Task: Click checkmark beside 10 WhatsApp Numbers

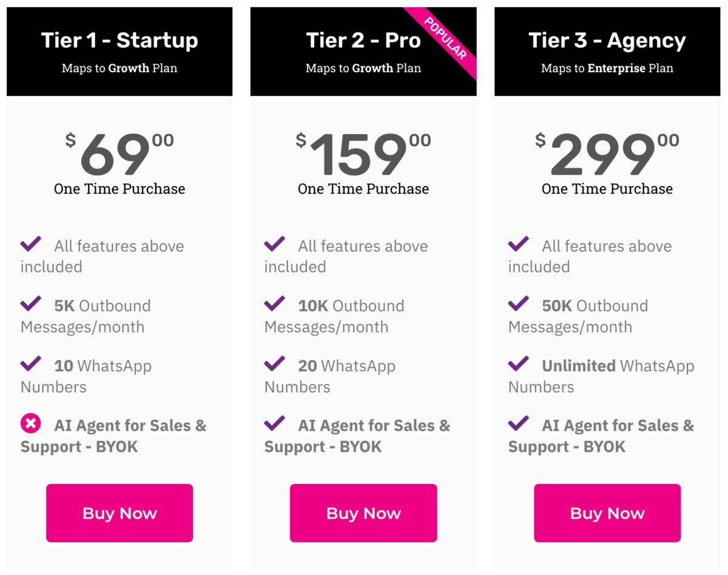Action: click(x=31, y=364)
